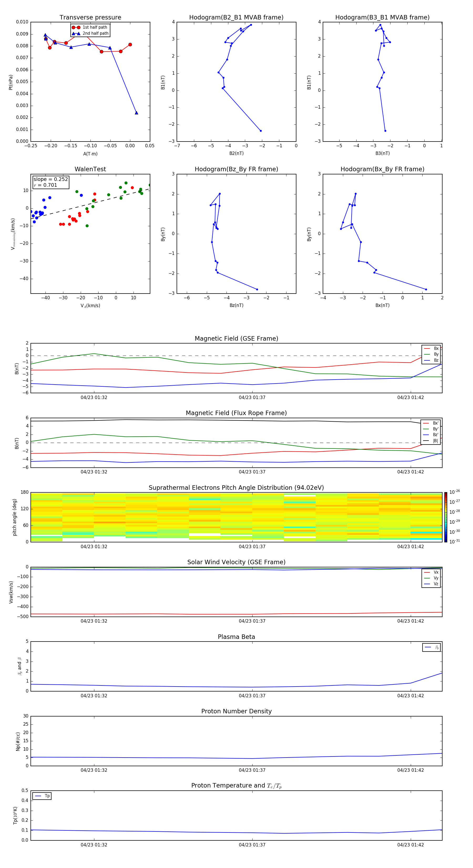473x868 pixels.
Task: Select "Bz'" in the Flux Rope legend
Action: tap(431, 435)
